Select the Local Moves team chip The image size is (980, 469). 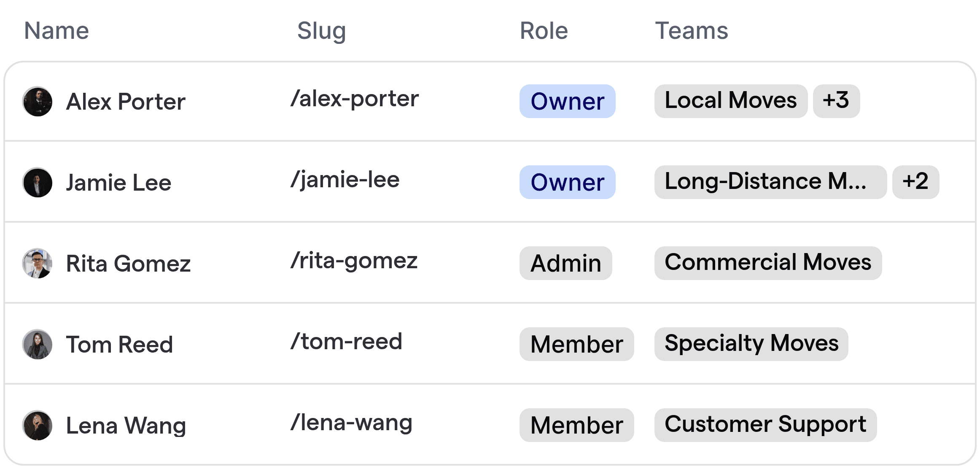coord(730,101)
